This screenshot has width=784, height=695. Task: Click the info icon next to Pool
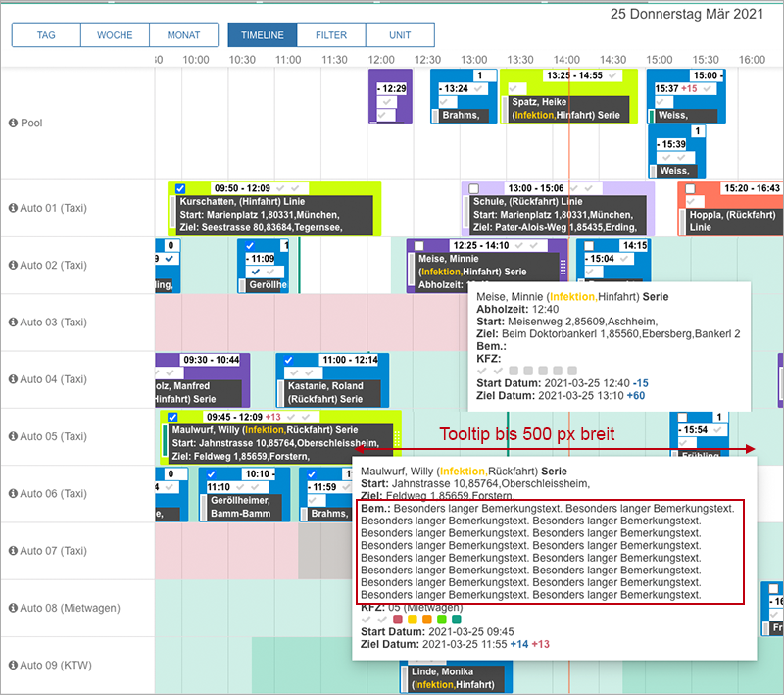tap(14, 124)
